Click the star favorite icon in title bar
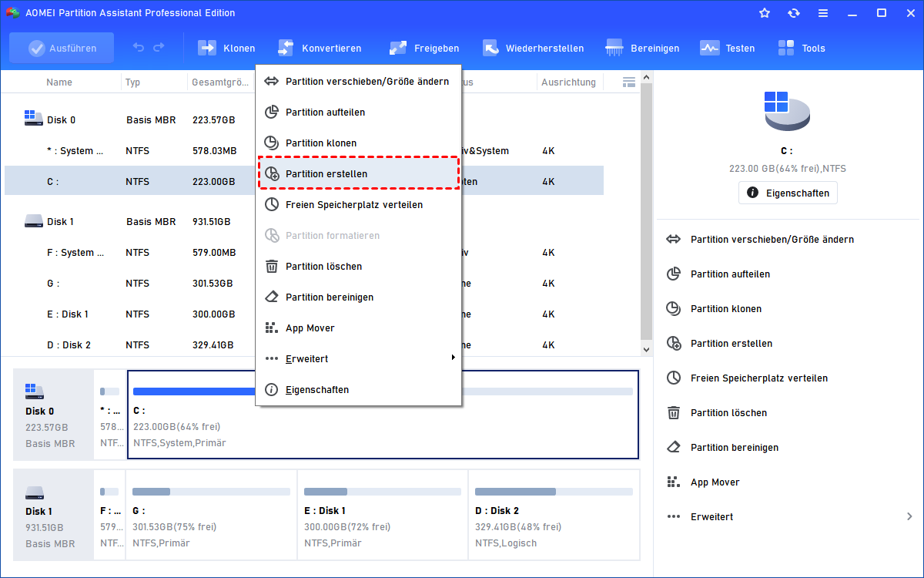 pyautogui.click(x=765, y=13)
